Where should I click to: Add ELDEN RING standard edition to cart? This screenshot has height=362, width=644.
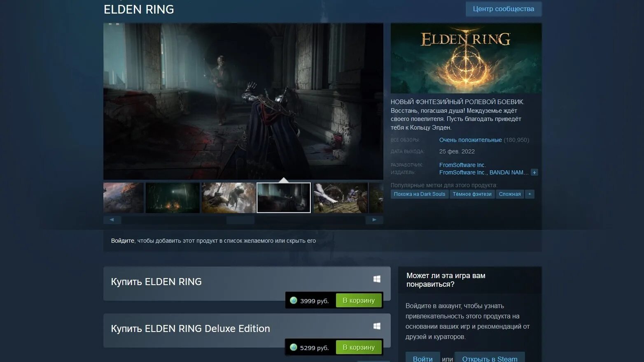click(359, 300)
